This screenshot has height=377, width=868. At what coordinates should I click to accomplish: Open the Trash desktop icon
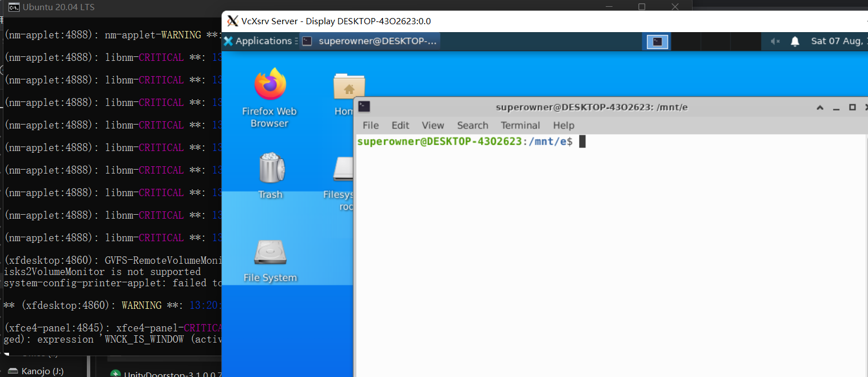271,169
